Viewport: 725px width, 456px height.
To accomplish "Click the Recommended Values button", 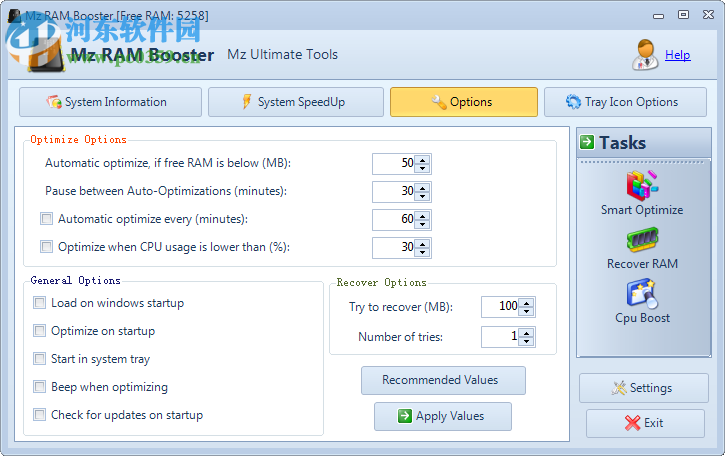I will pyautogui.click(x=443, y=380).
